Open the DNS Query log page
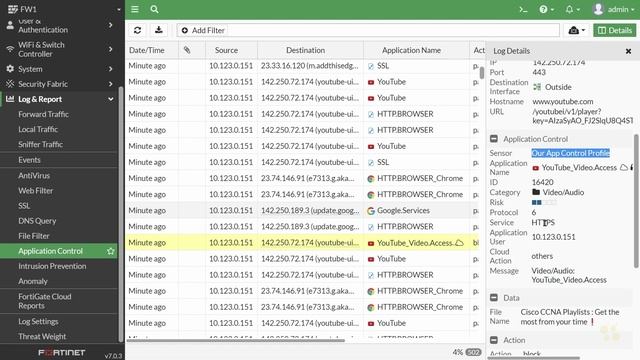 coord(37,221)
